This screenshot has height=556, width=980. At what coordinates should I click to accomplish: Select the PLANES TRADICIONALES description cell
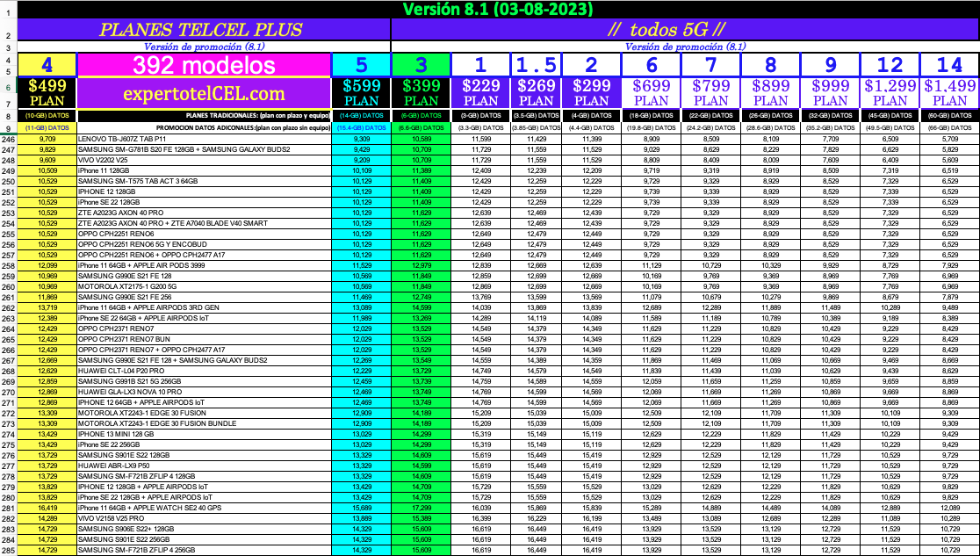coord(204,116)
